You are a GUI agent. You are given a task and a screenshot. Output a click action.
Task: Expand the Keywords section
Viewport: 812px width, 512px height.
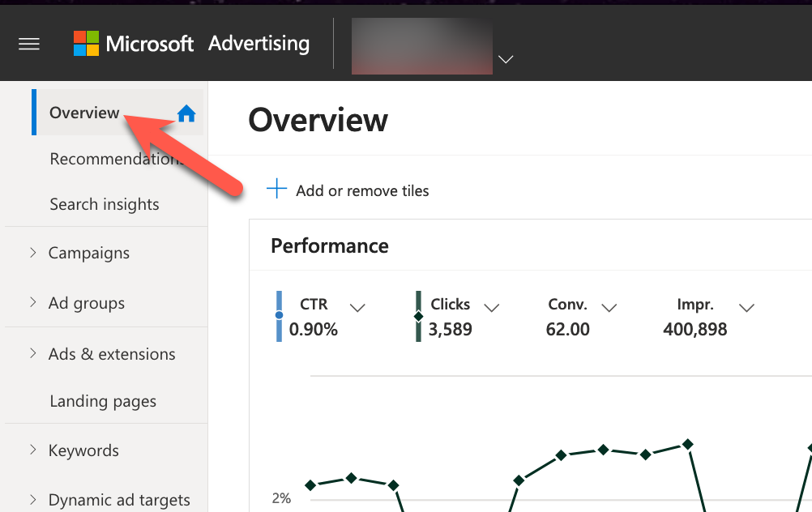pyautogui.click(x=31, y=450)
